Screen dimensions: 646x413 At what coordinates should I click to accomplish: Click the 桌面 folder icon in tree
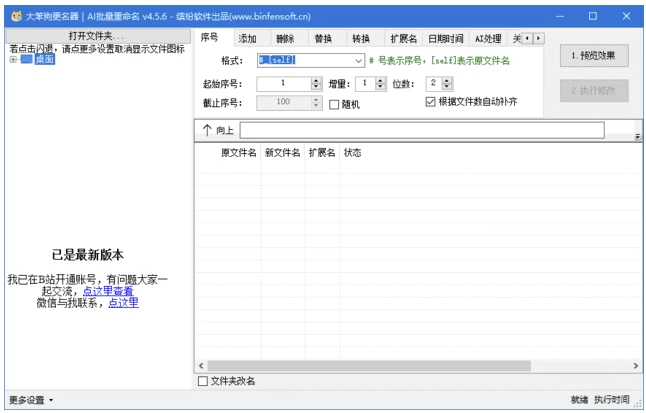click(26, 59)
